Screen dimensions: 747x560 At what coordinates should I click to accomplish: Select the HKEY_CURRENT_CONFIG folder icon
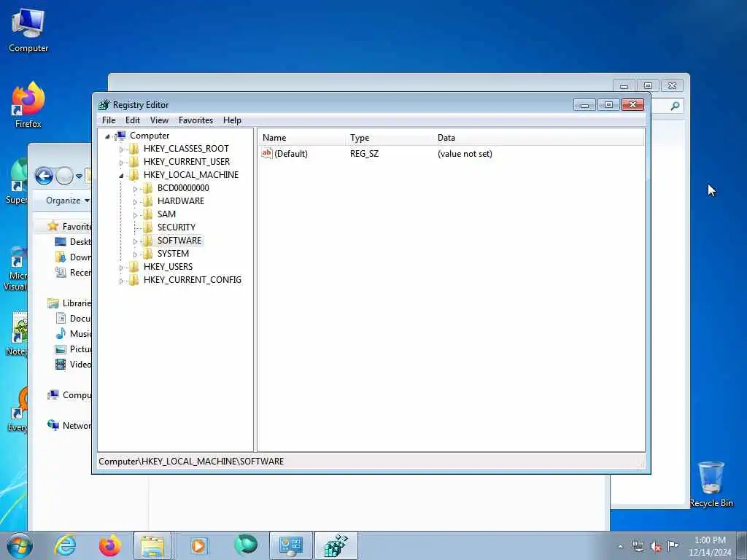[134, 279]
